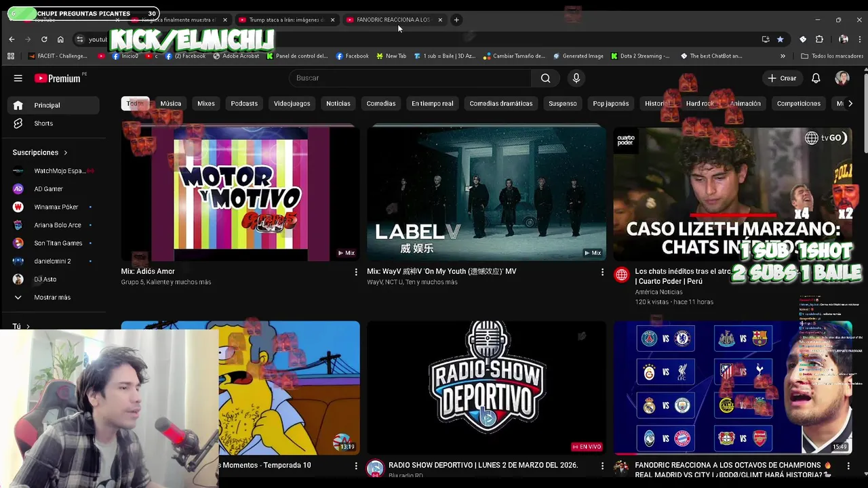The image size is (868, 488).
Task: Click the browser home icon
Action: (60, 39)
